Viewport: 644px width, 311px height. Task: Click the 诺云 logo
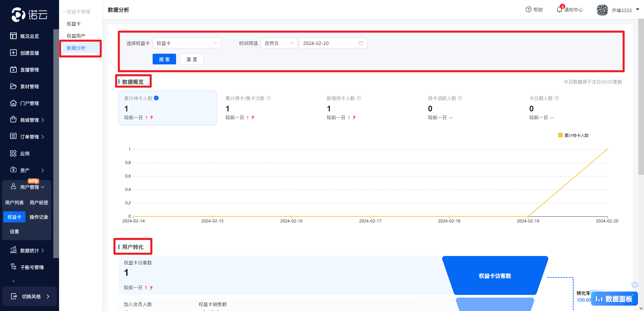[30, 14]
